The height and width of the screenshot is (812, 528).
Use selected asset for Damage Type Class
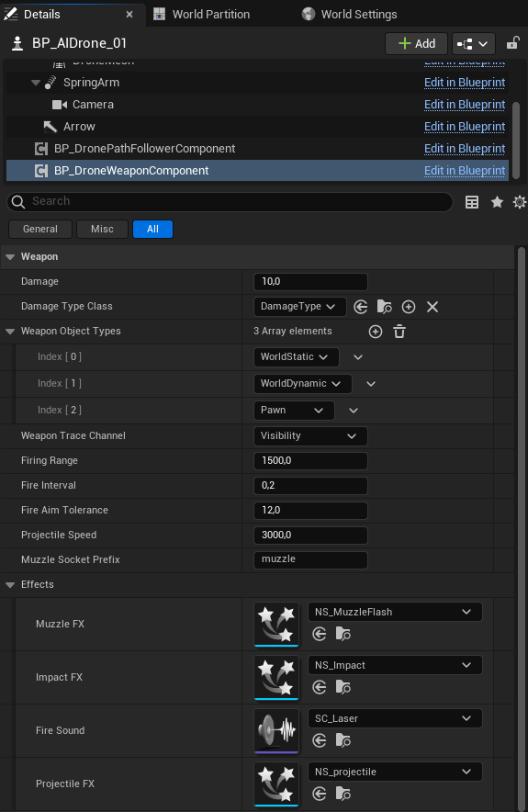click(361, 307)
